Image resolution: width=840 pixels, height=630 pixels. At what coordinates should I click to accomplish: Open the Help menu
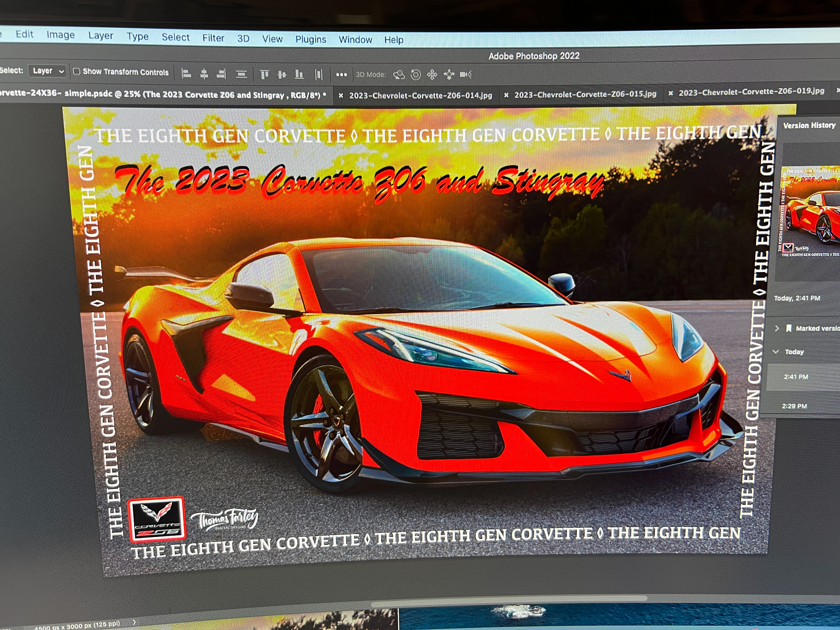coord(394,40)
